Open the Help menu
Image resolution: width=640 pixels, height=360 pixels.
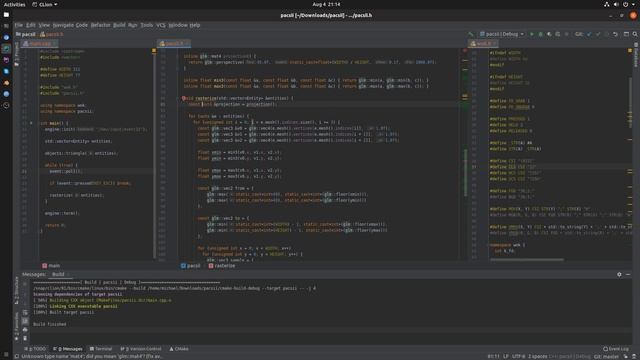click(195, 25)
